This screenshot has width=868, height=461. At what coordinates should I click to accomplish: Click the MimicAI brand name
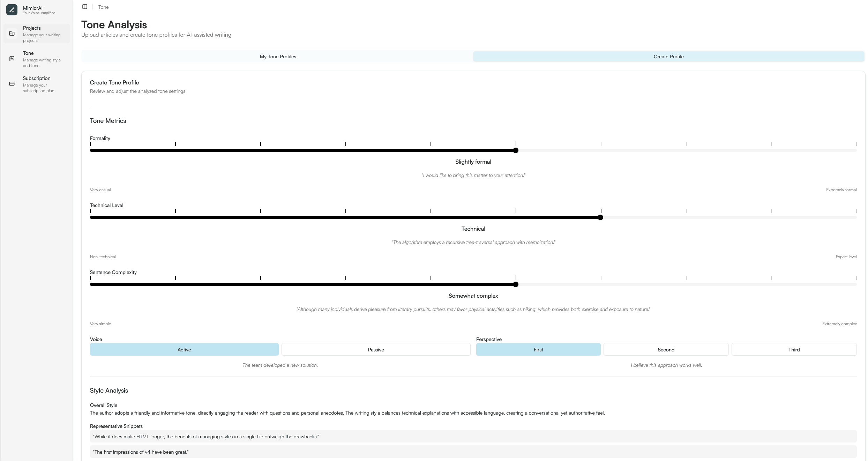pos(33,8)
